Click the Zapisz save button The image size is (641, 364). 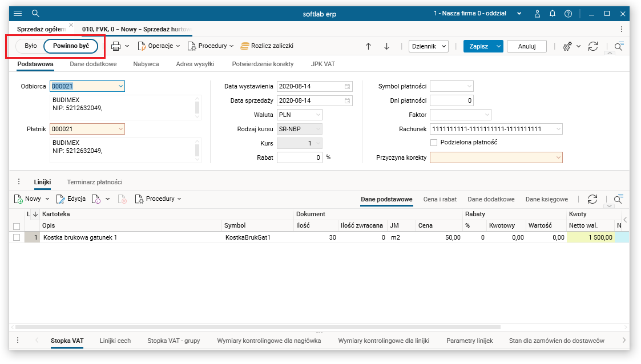[479, 46]
